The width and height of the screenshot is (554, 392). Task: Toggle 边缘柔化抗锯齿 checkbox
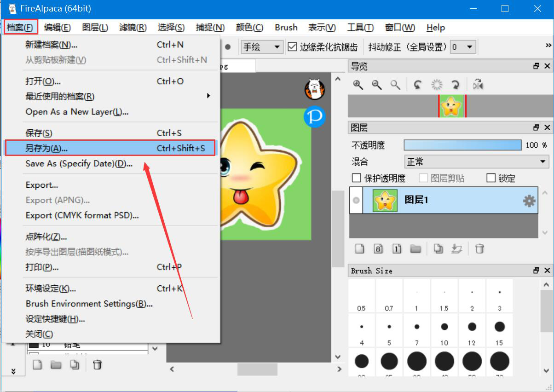(x=292, y=46)
